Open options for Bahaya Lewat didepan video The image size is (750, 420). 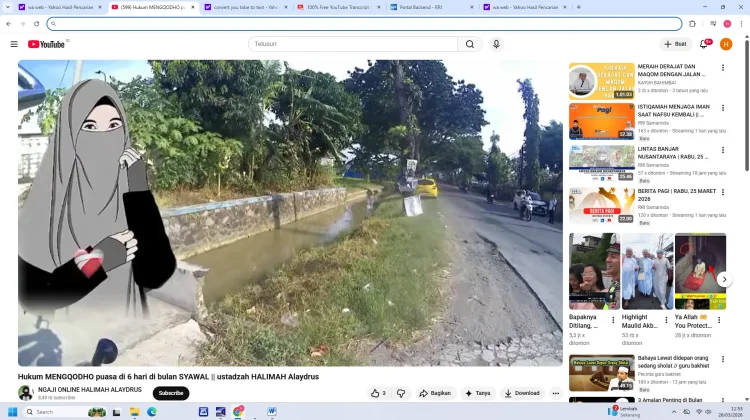click(x=723, y=359)
